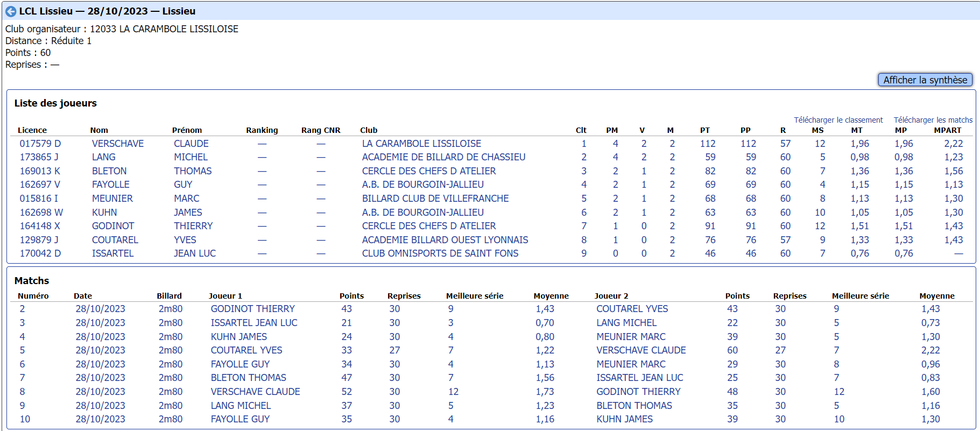Open match number 5
980x431 pixels.
coord(22,350)
